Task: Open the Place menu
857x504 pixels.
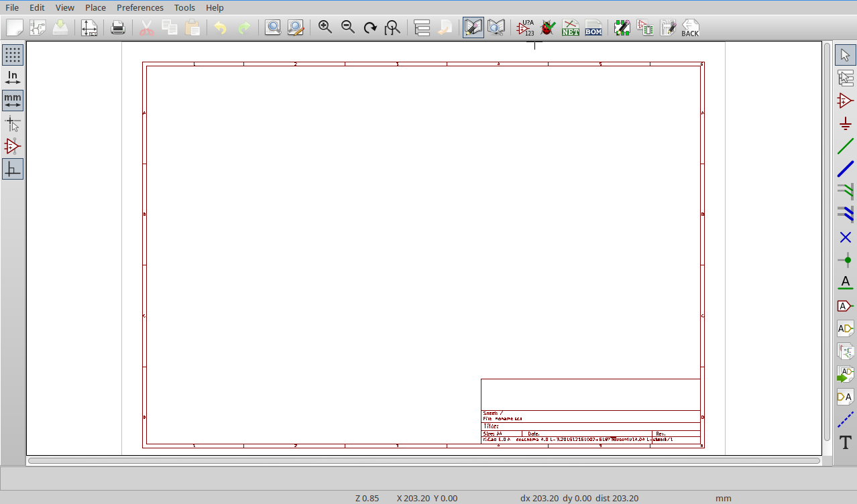Action: tap(95, 7)
